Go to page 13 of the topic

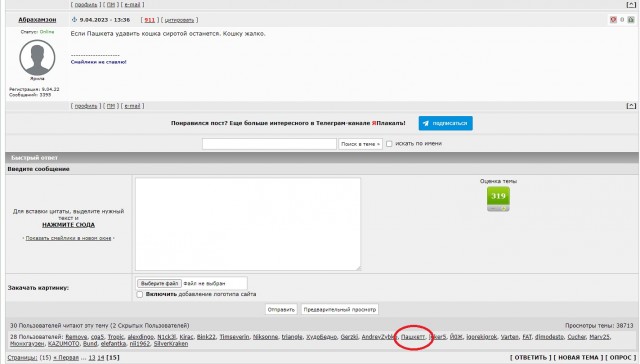[92, 358]
